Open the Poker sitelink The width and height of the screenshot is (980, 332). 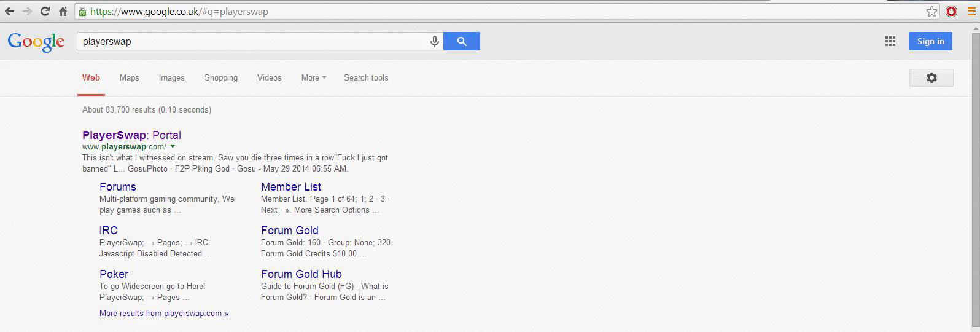tap(114, 274)
